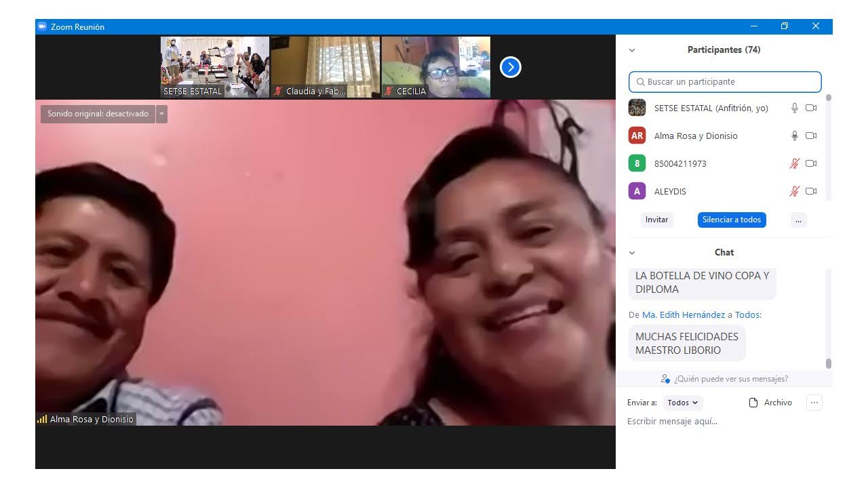
Task: Toggle Alma Rosa y Dionisio camera icon
Action: coord(811,136)
